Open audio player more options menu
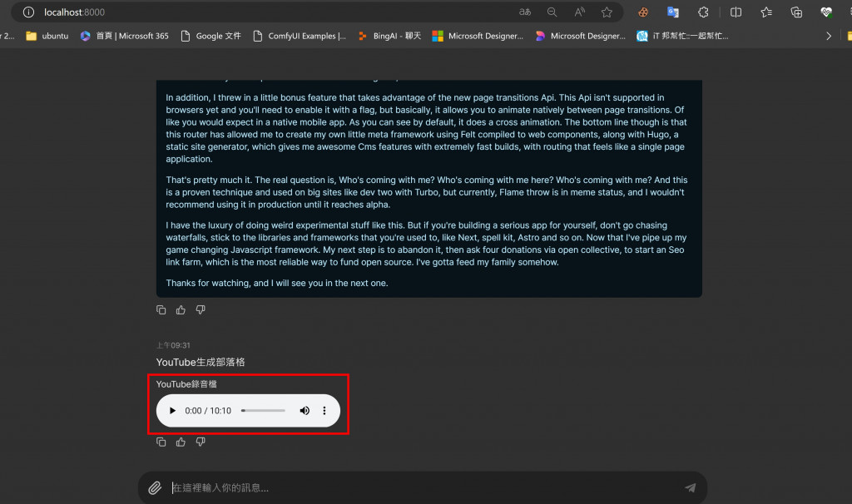852x504 pixels. (324, 411)
